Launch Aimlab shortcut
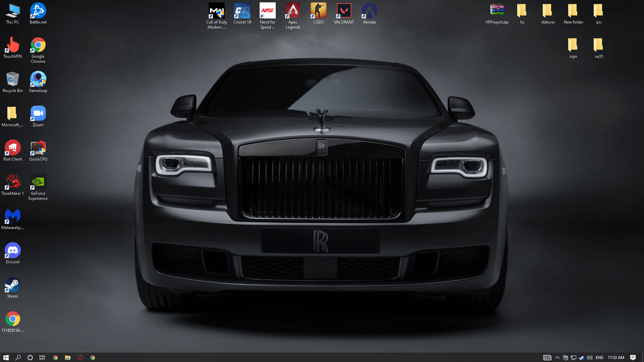 point(369,14)
